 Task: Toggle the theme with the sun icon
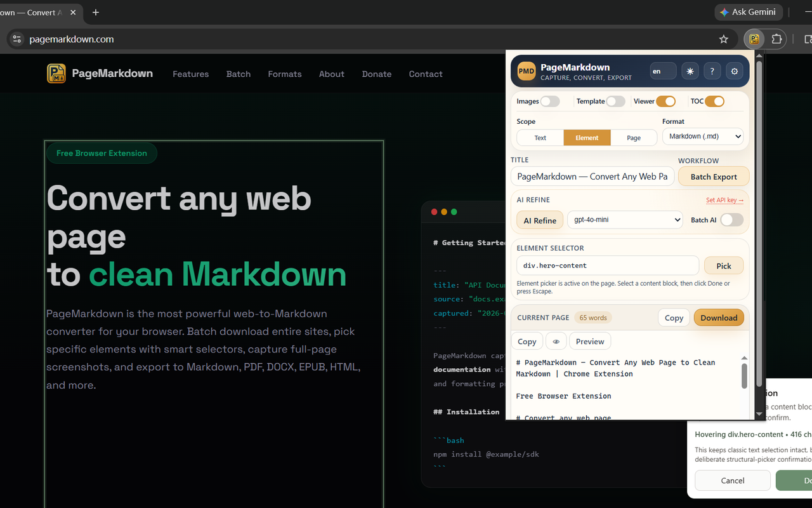(690, 71)
